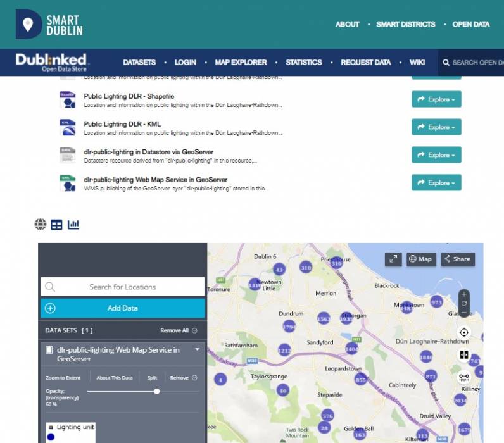Collapse the dlr-public-lighting dataset panel arrow
The image size is (504, 443).
coord(197,350)
